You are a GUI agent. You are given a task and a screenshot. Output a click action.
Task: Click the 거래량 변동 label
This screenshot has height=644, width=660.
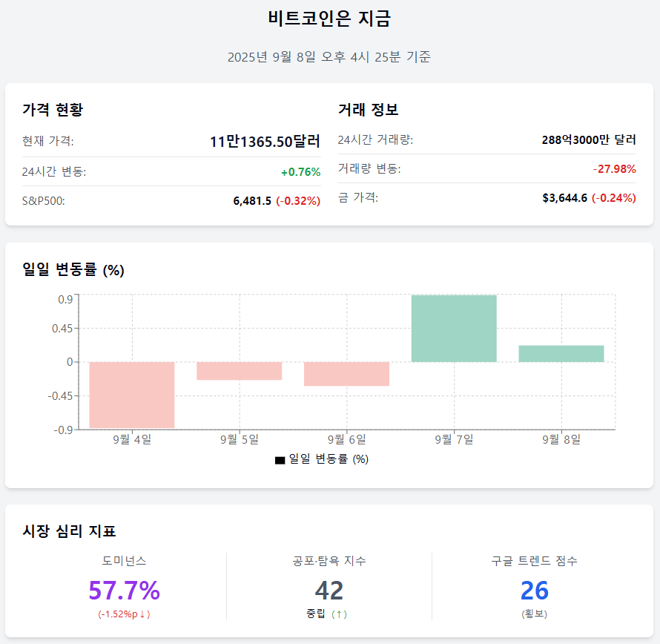point(369,168)
